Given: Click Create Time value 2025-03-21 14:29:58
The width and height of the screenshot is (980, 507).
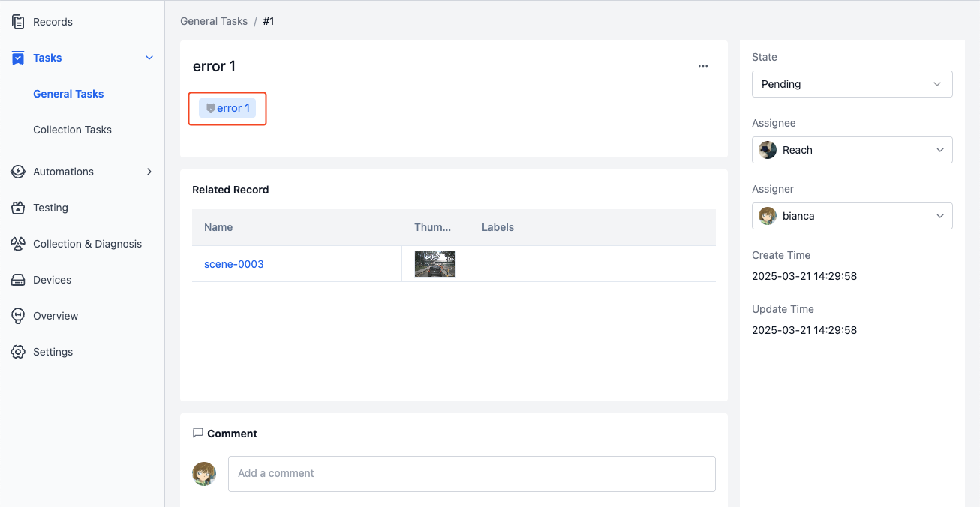Looking at the screenshot, I should pos(804,276).
